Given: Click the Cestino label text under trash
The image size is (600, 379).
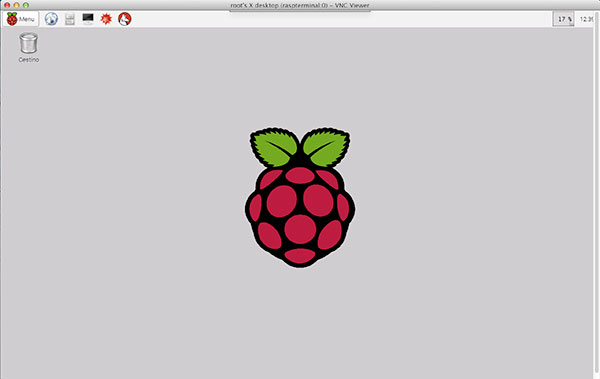Looking at the screenshot, I should click(x=29, y=60).
